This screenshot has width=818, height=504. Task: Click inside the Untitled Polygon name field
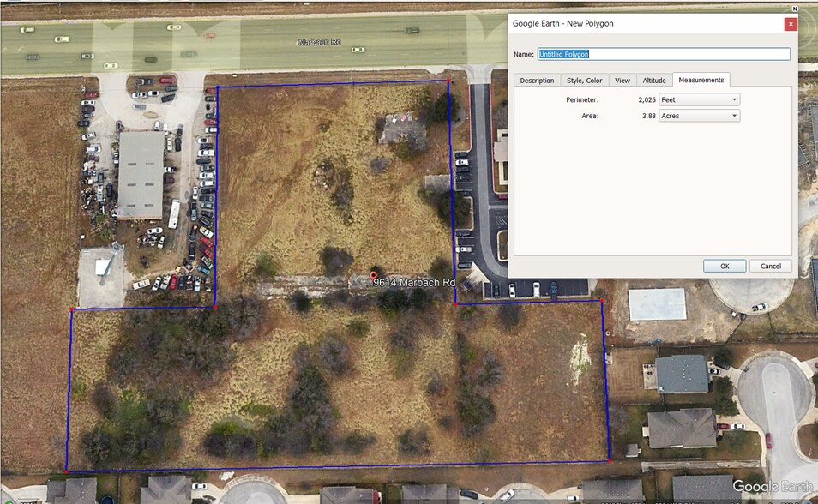click(660, 53)
